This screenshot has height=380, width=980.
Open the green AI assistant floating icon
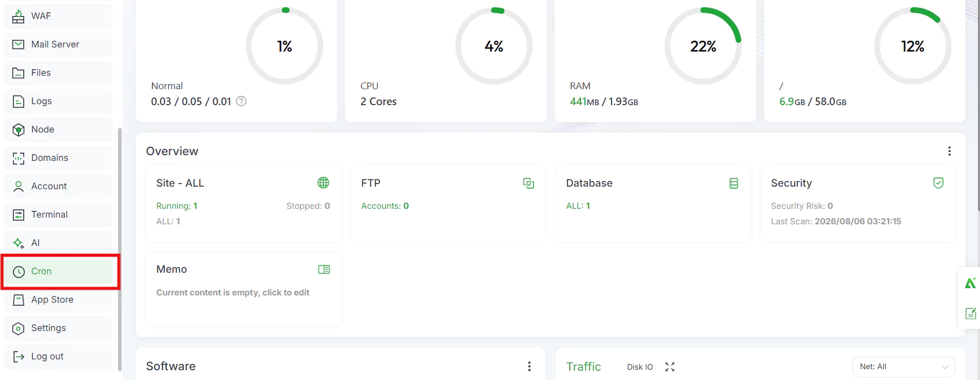coord(970,283)
